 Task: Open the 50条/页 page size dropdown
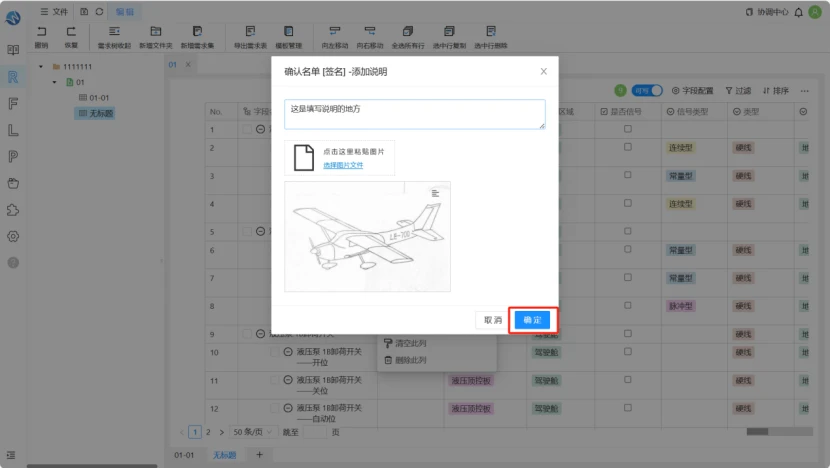(x=253, y=432)
